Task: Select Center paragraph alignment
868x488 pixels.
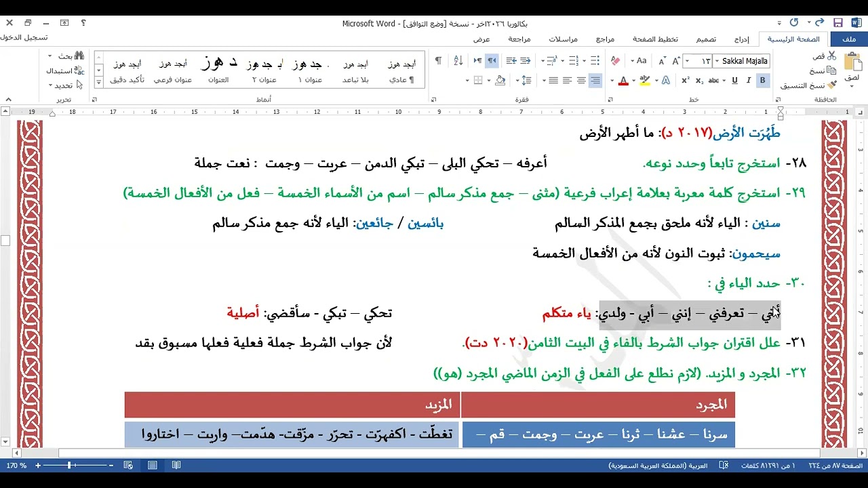Action: point(581,81)
